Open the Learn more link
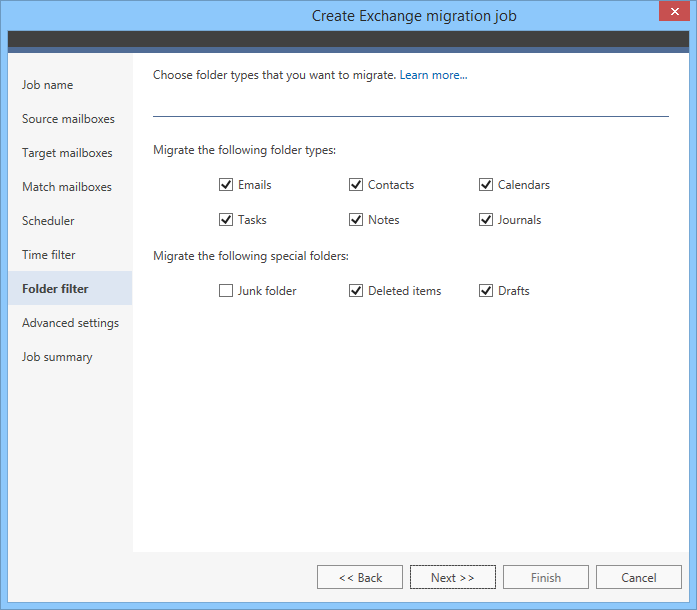This screenshot has width=697, height=610. (433, 75)
